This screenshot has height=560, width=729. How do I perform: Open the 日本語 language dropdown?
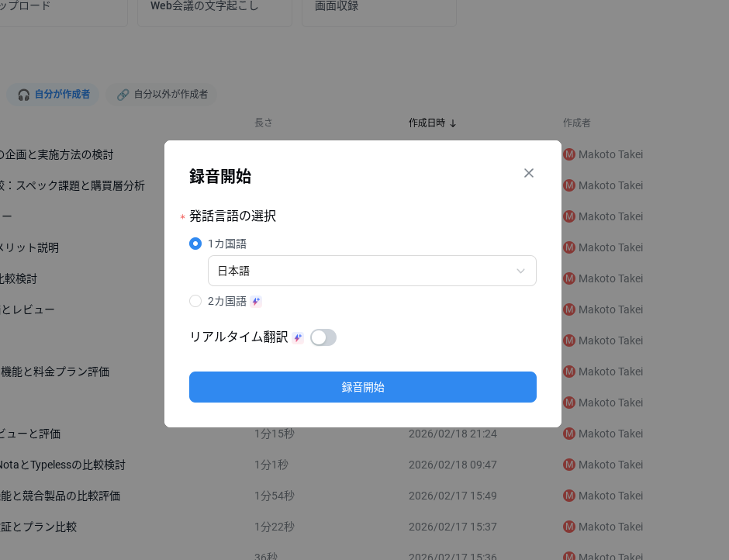[371, 271]
